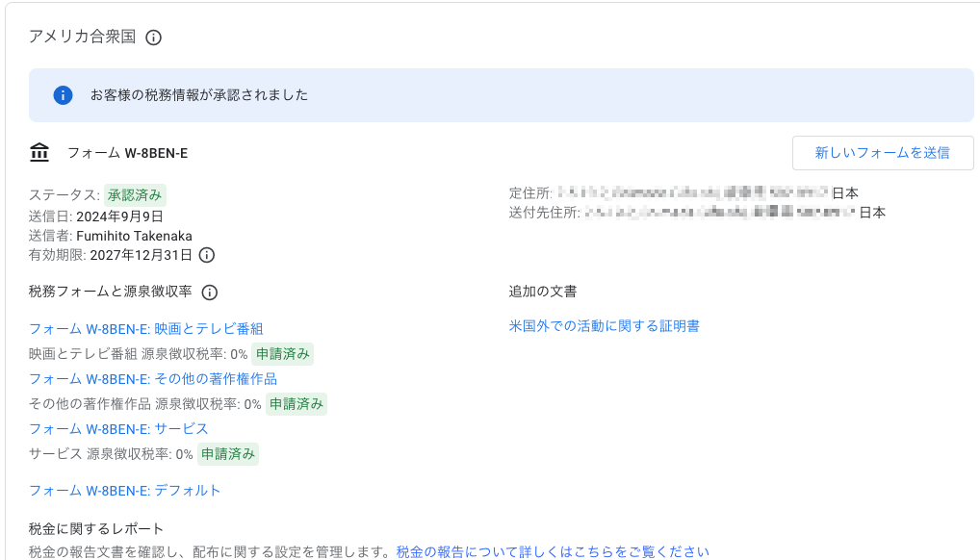Image resolution: width=980 pixels, height=560 pixels.
Task: Click the blue info icon in approval banner
Action: 63,95
